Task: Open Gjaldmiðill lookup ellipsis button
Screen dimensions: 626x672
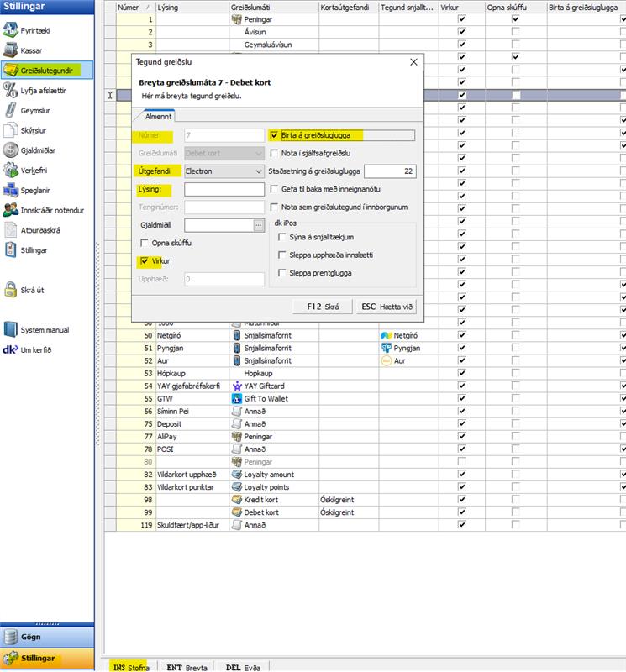Action: [x=258, y=224]
